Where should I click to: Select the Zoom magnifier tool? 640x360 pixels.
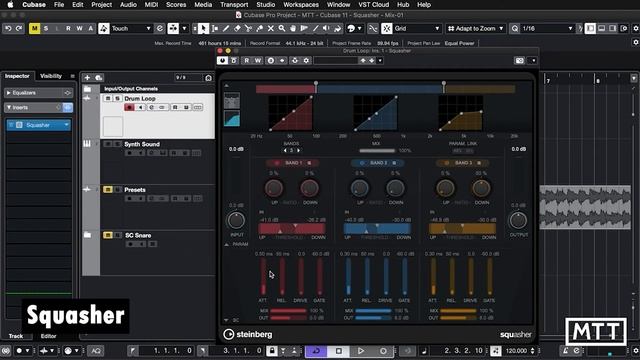(282, 29)
